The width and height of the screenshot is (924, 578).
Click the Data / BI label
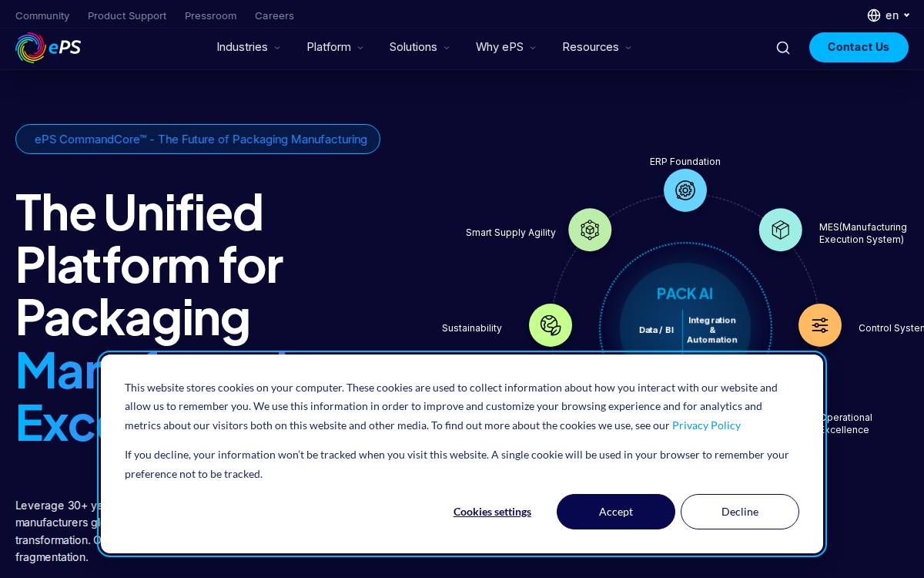[x=656, y=330]
